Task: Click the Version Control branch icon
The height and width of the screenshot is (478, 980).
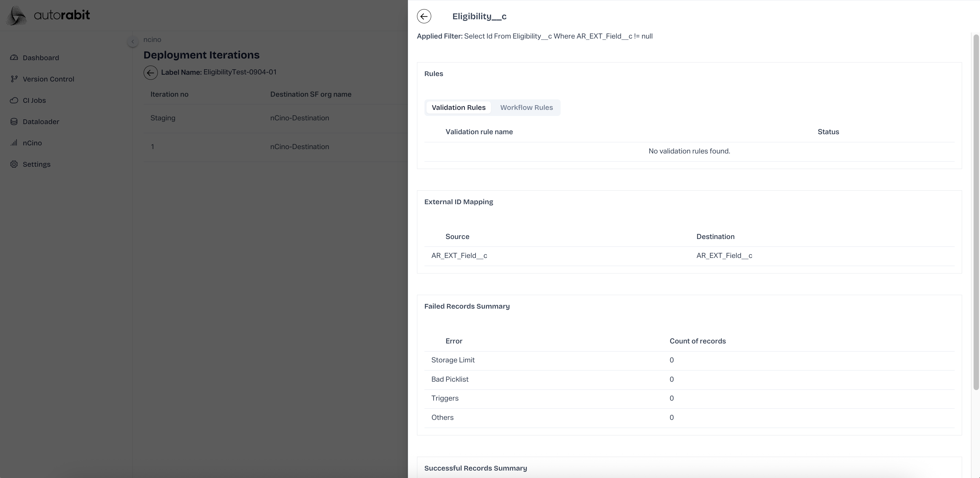Action: 14,79
